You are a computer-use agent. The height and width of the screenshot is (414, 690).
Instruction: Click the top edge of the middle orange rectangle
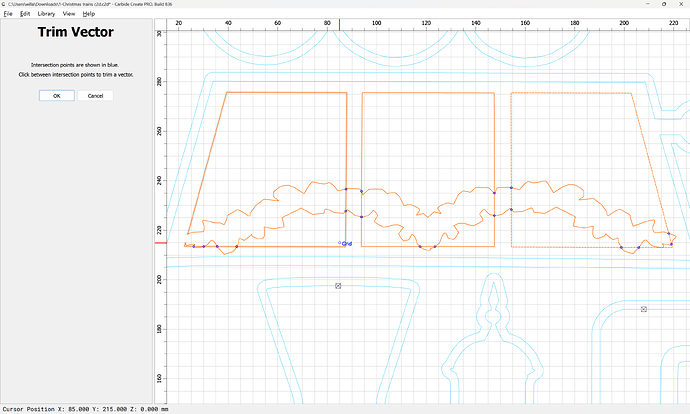[x=428, y=93]
